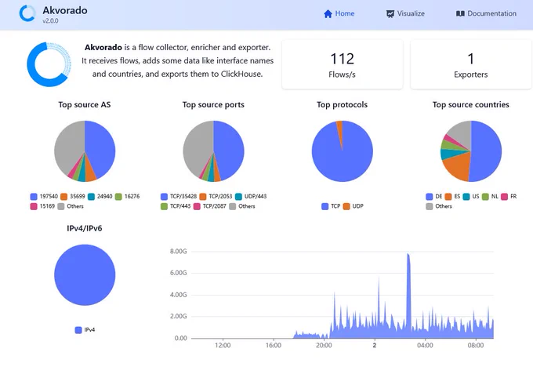The image size is (533, 392).
Task: Toggle the UDP/443 legend swatch
Action: (238, 197)
